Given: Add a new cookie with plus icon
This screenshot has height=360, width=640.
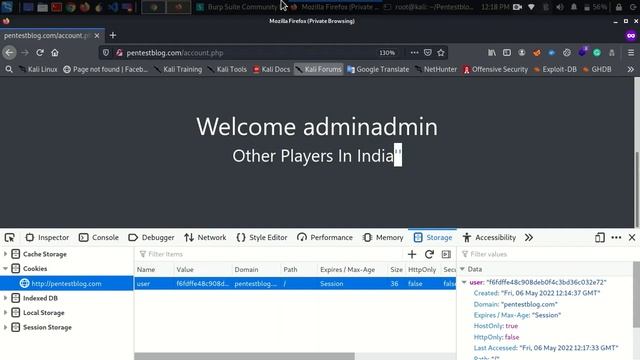Looking at the screenshot, I should (x=412, y=254).
